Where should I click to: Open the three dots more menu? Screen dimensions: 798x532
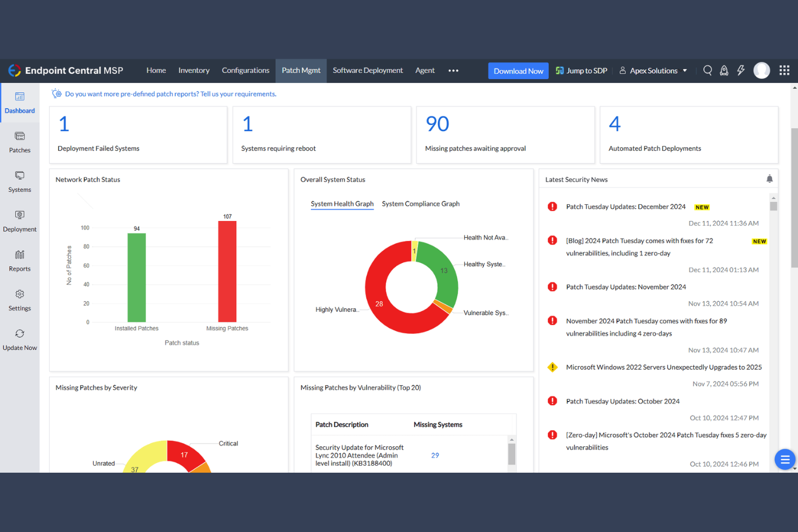[x=453, y=71]
